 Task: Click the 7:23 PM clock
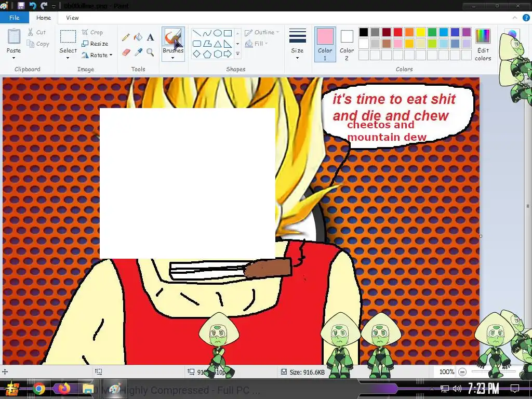pyautogui.click(x=483, y=388)
